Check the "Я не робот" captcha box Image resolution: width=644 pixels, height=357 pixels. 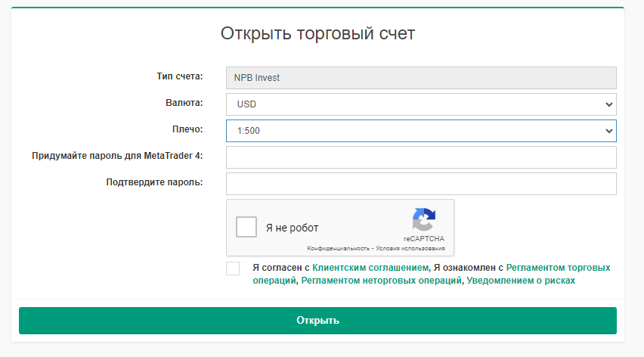pyautogui.click(x=246, y=227)
